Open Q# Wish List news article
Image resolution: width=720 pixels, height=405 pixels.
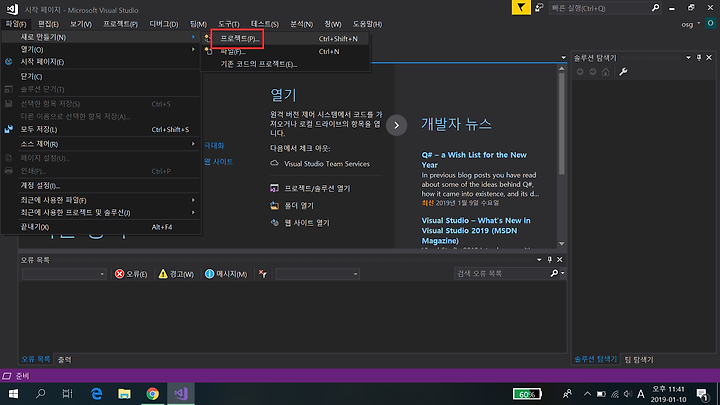[474, 160]
